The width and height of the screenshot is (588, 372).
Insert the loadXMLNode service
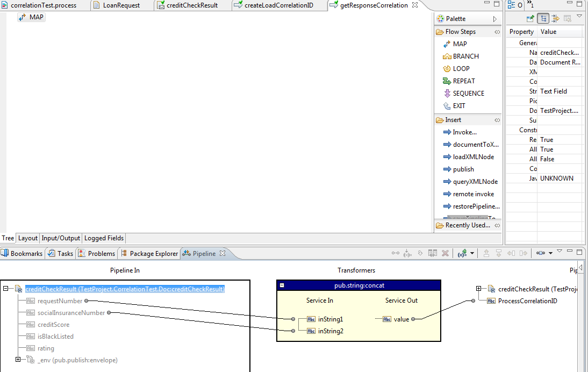click(x=472, y=157)
